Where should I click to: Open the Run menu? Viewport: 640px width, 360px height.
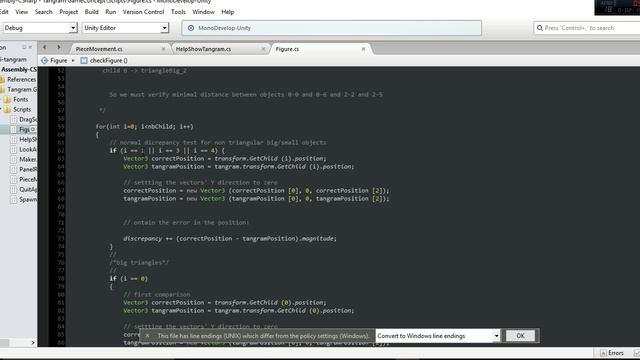(111, 12)
